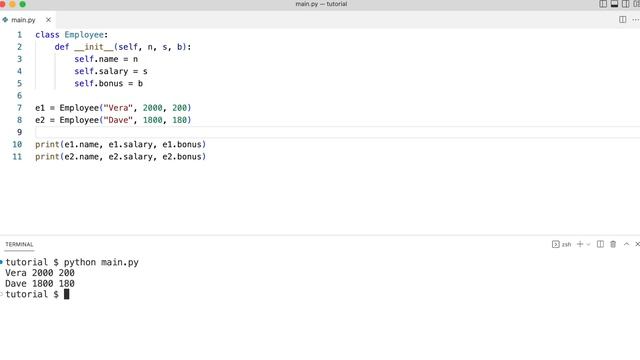
Task: Click the 'def' keyword on line 2
Action: 62,47
